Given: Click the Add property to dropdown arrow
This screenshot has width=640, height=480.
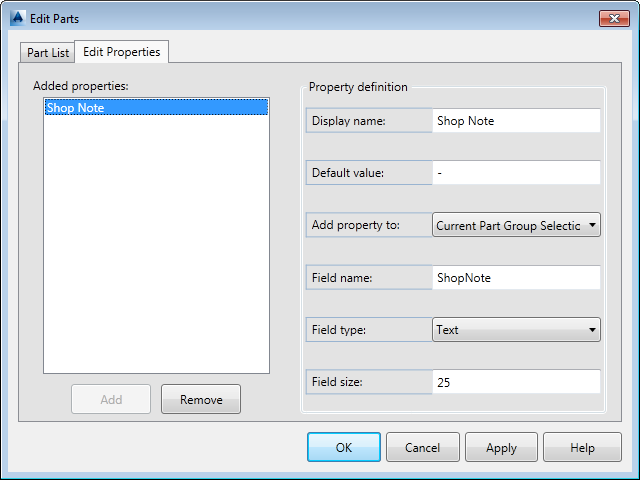Looking at the screenshot, I should (x=594, y=225).
